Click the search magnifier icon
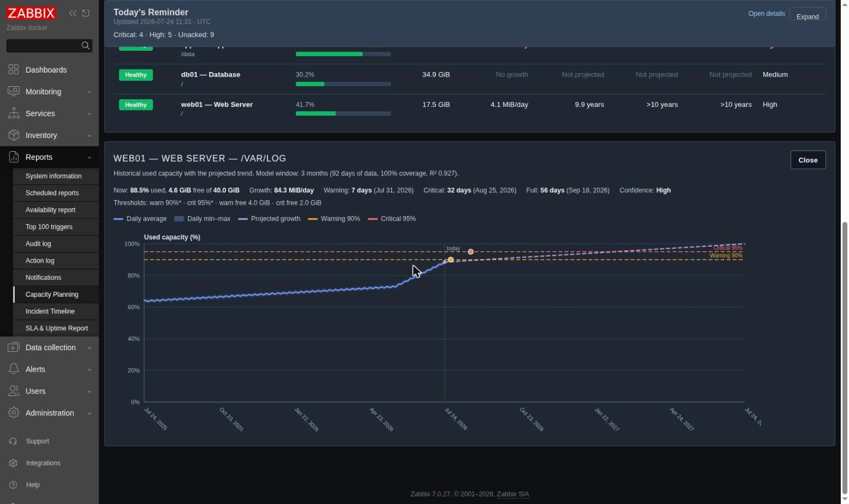This screenshot has height=504, width=849. click(x=86, y=45)
